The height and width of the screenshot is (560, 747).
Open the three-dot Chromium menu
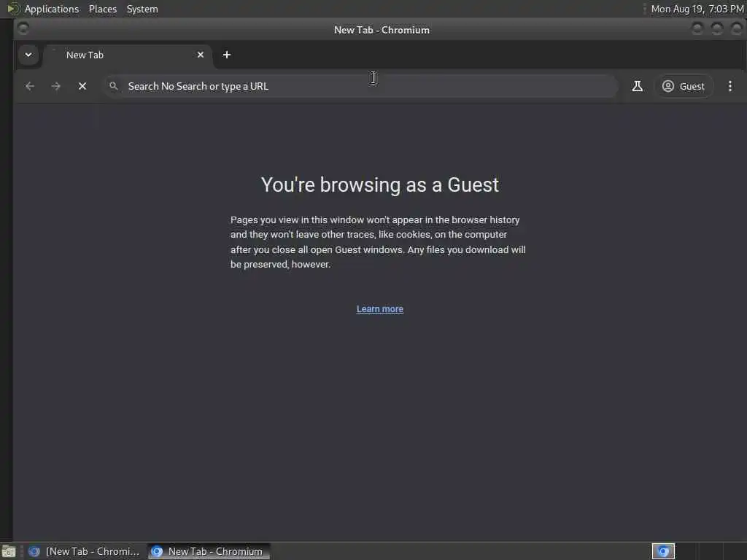(x=729, y=86)
